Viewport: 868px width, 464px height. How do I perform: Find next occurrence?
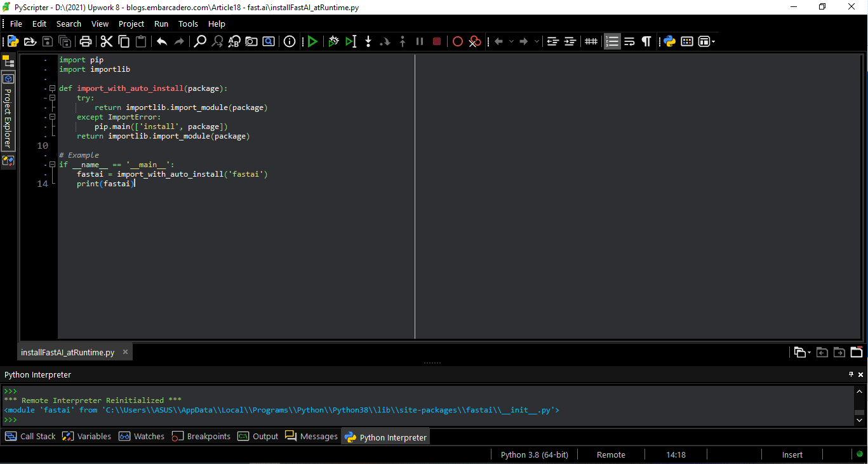tap(217, 41)
